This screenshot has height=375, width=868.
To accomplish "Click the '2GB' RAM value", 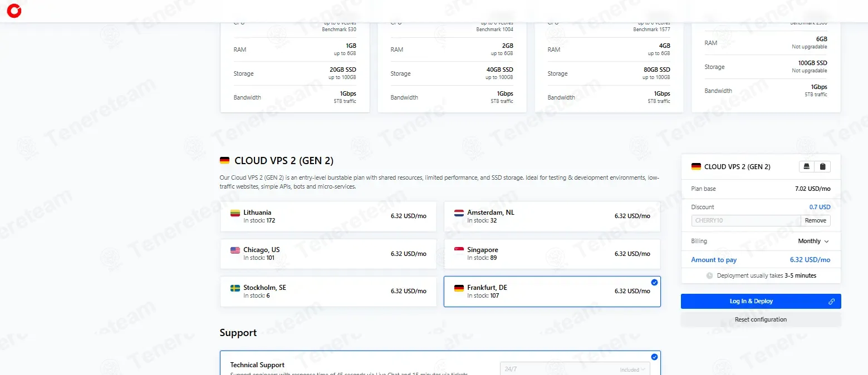I will (x=508, y=46).
